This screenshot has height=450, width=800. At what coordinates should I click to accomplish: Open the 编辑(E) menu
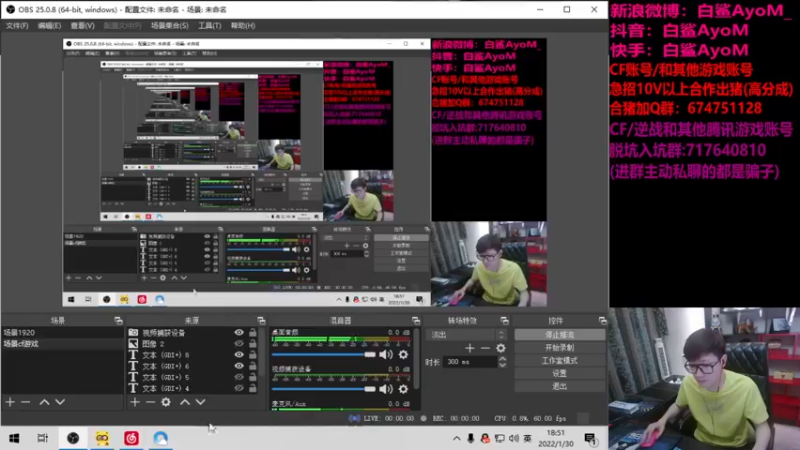[49, 26]
